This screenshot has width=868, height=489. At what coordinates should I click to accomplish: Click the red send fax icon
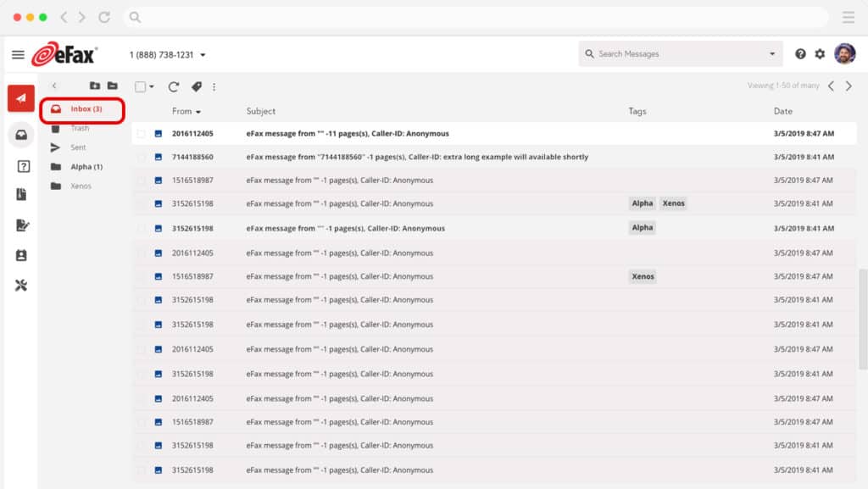[21, 98]
